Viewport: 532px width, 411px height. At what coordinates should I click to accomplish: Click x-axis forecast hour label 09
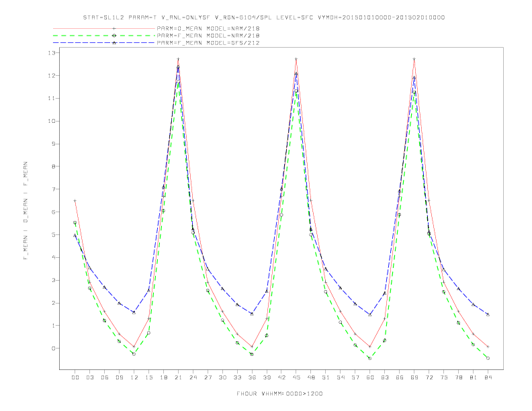(x=119, y=377)
